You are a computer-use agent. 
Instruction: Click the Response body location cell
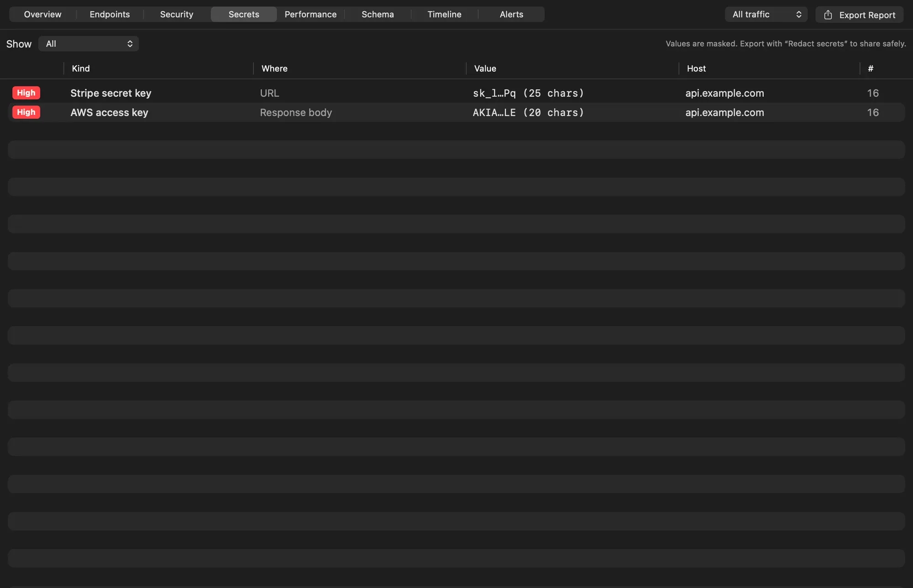296,112
